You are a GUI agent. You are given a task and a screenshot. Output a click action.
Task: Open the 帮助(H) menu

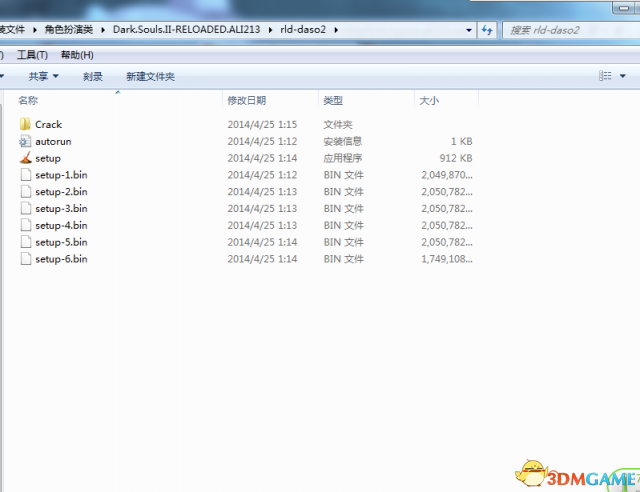point(77,55)
